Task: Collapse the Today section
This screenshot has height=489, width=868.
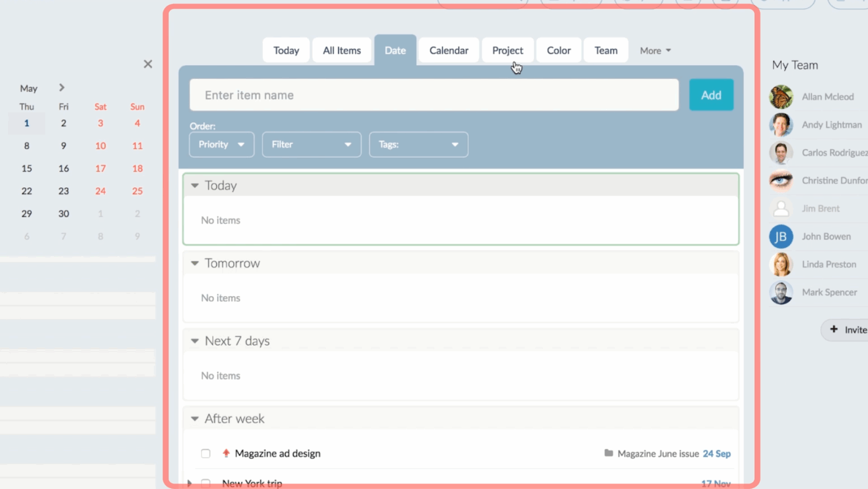Action: tap(195, 186)
